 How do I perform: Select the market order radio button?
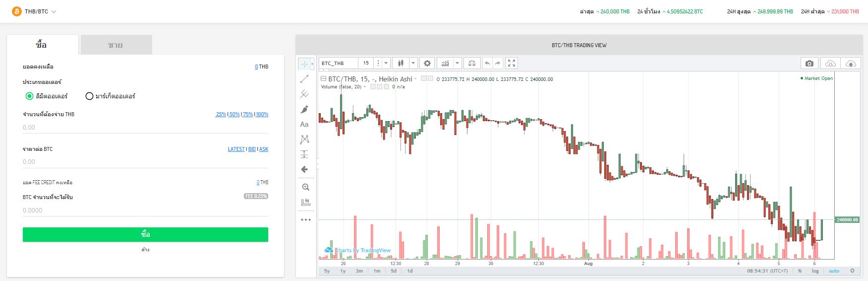click(x=89, y=96)
